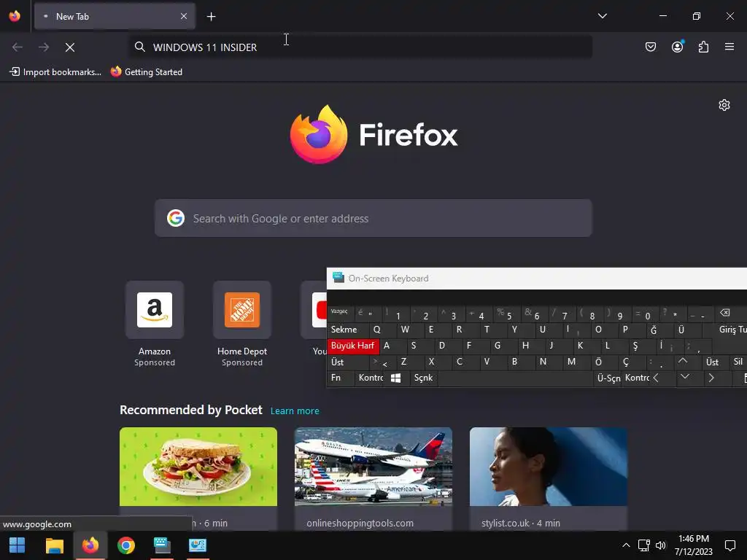The image size is (747, 560).
Task: Open Getting Started bookmark
Action: 147,72
